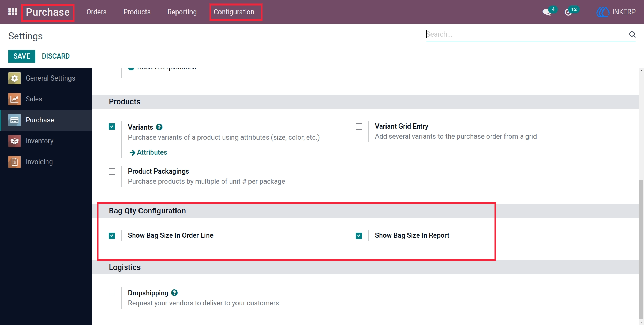Enable the Product Packagings checkbox
Viewport: 644px width, 325px height.
112,172
